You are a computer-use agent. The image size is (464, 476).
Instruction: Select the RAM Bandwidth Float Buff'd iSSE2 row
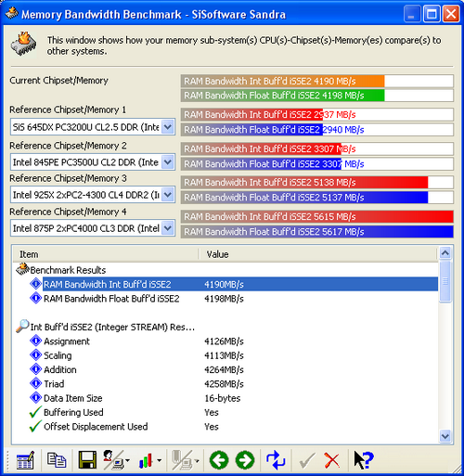click(226, 299)
